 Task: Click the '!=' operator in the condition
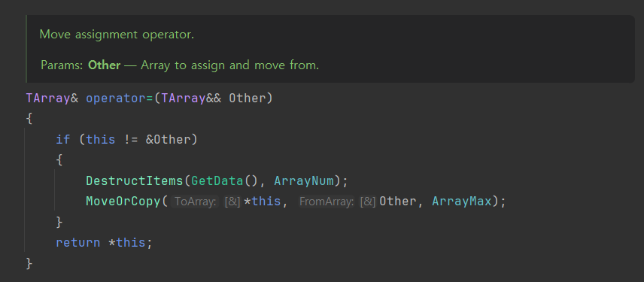point(131,140)
